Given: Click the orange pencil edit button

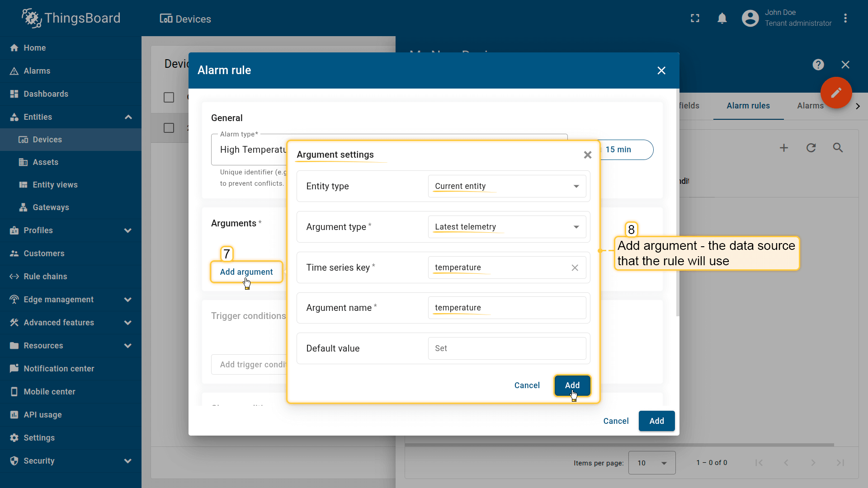Looking at the screenshot, I should coord(836,93).
